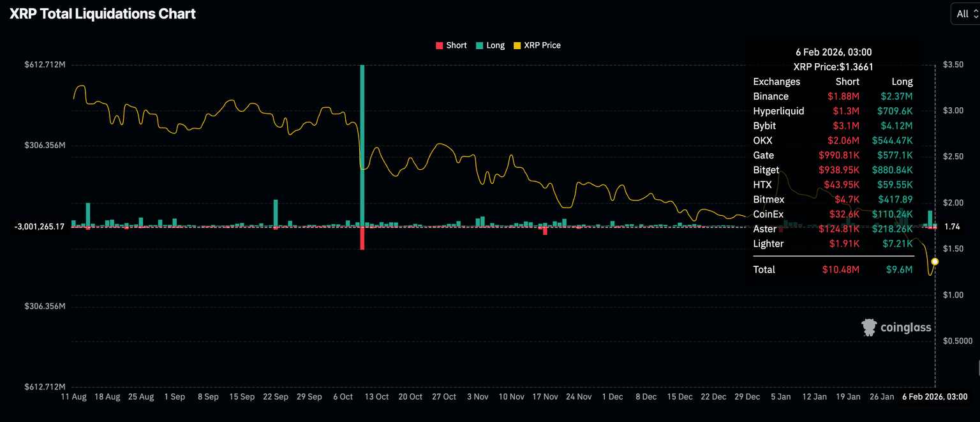
Task: Open the All exchanges dropdown
Action: click(964, 14)
